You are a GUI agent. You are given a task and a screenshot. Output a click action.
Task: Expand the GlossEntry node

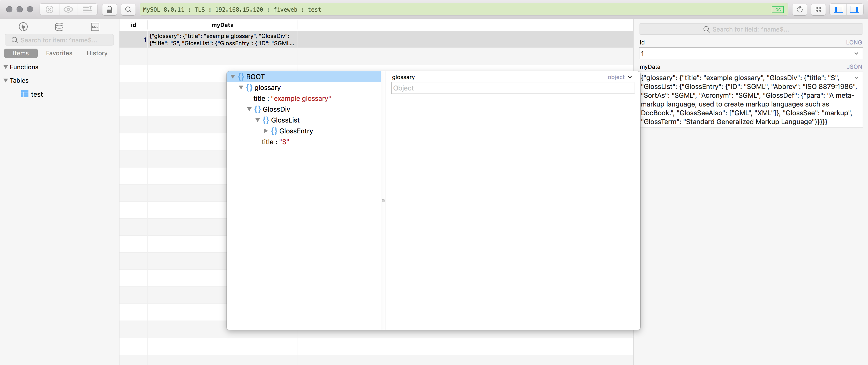click(x=266, y=131)
